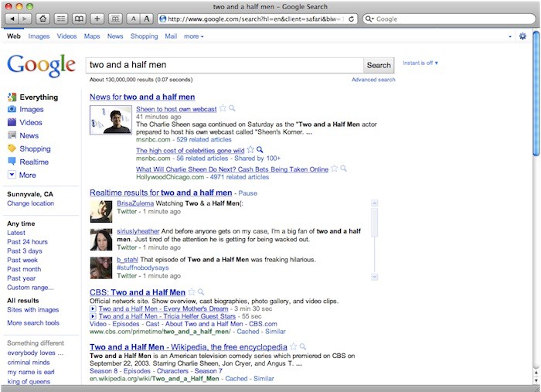Open the Top Sites grid icon
541x392 pixels.
60,19
